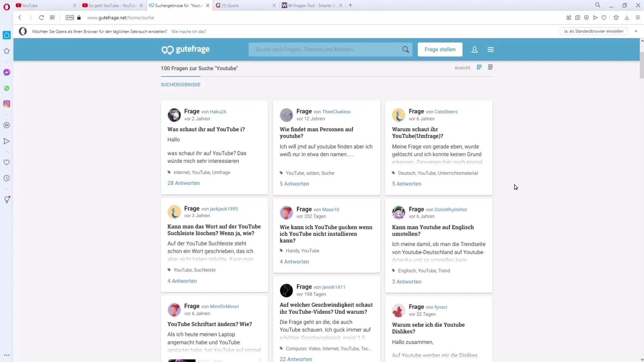Expand the Suchergebnisse filter options

pyautogui.click(x=180, y=84)
